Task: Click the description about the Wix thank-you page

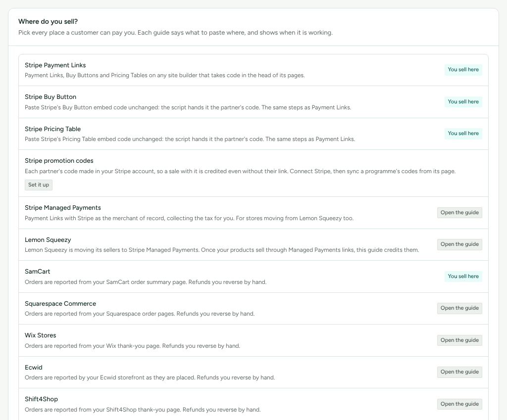Action: point(133,346)
